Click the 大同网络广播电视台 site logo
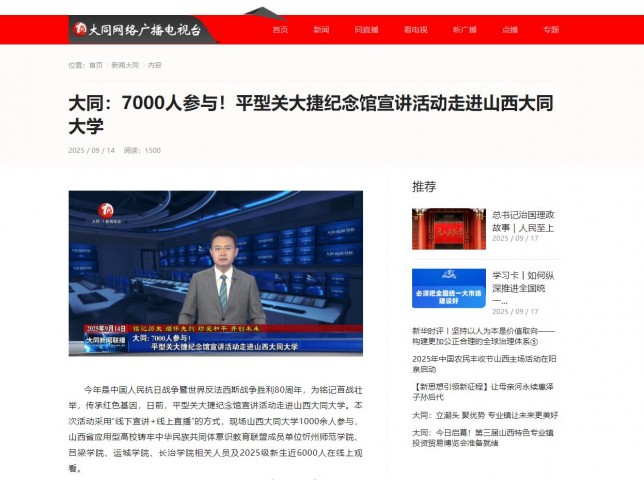The height and width of the screenshot is (480, 644). point(137,30)
